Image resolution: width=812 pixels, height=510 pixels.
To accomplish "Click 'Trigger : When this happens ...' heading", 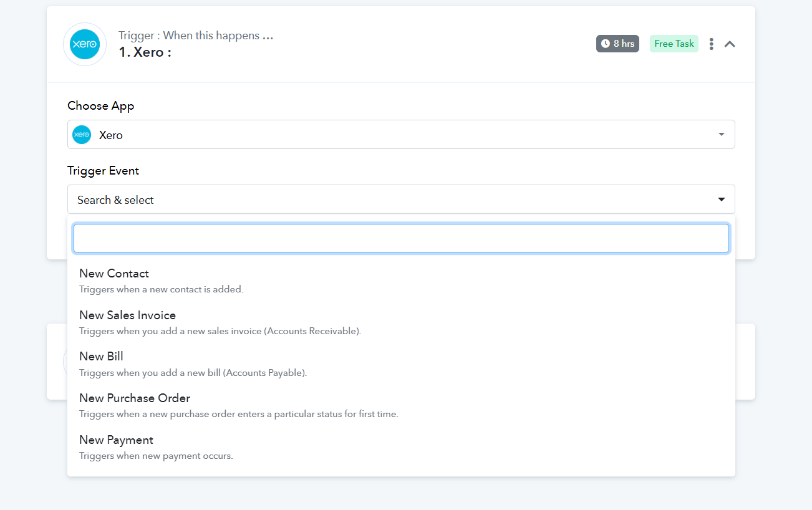I will click(x=196, y=36).
